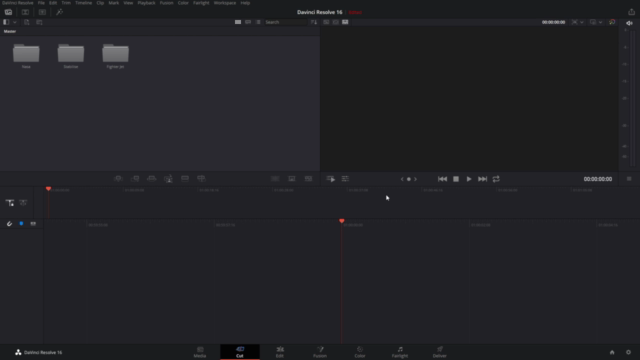
Task: Click the Dissolve transition icon
Action: [x=292, y=179]
